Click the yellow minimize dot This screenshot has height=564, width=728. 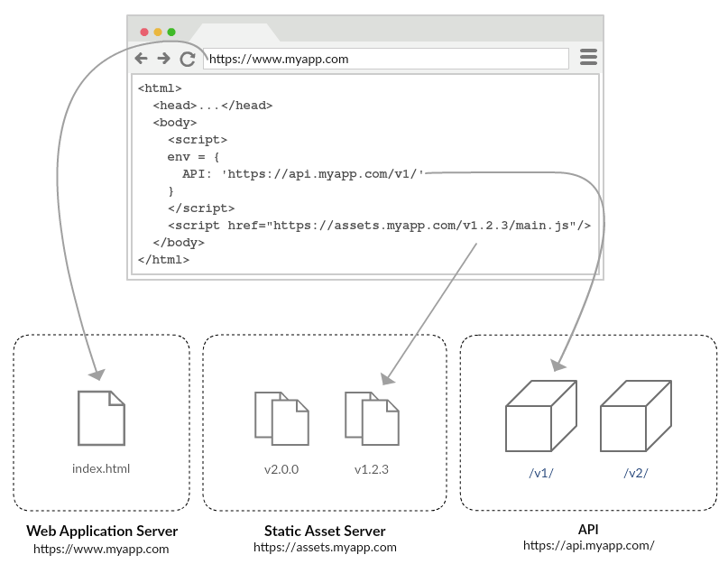158,32
